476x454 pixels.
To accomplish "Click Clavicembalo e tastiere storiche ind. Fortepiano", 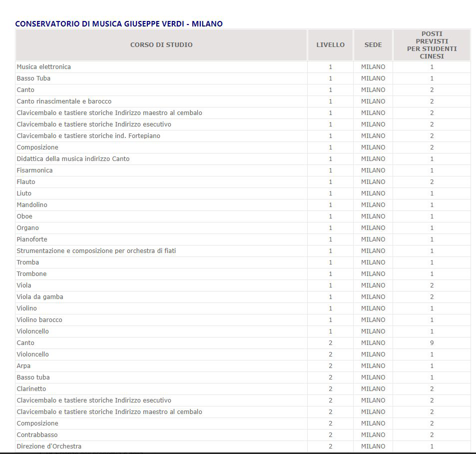I will tap(88, 136).
